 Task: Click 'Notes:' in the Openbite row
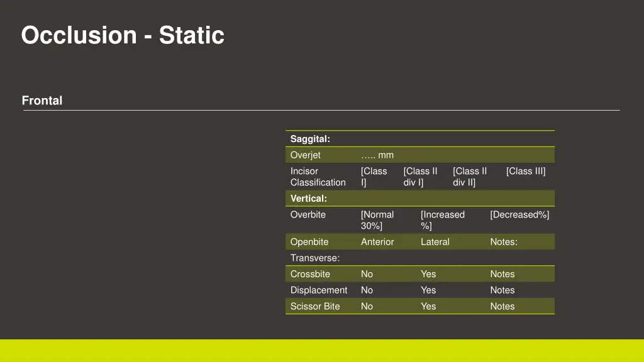504,242
